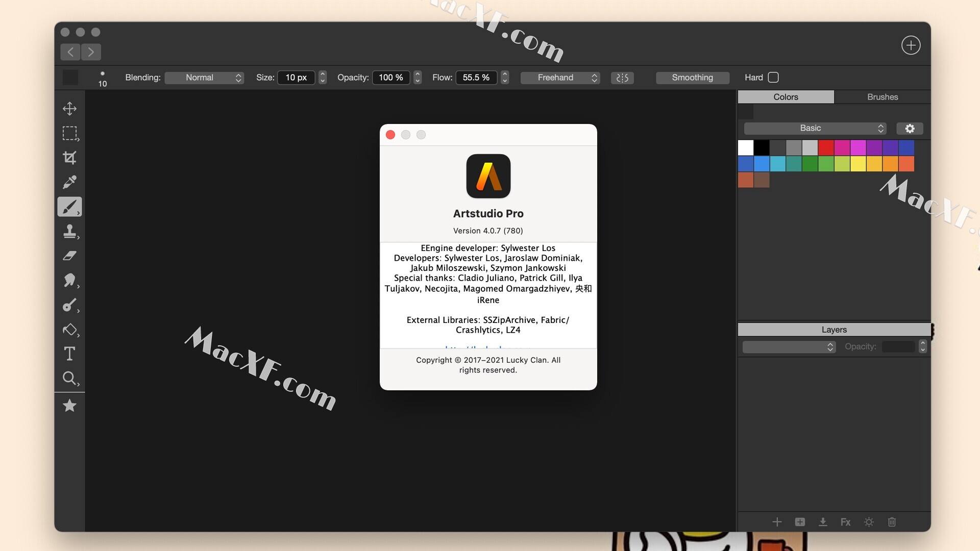
Task: Adjust the Flow stepper arrows
Action: coord(505,78)
